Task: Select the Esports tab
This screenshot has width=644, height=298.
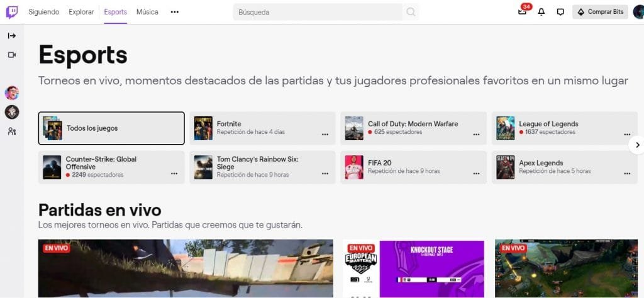Action: click(x=116, y=12)
